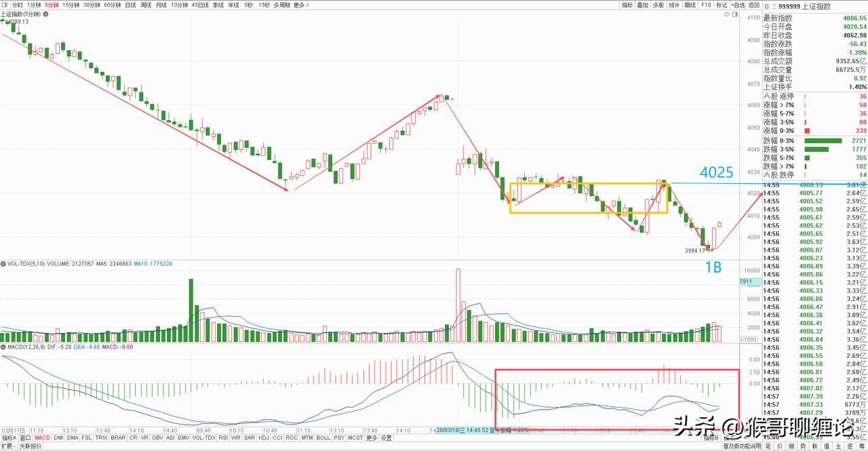Click the panel layout icon before 分时
The height and width of the screenshot is (451, 868).
tap(4, 5)
